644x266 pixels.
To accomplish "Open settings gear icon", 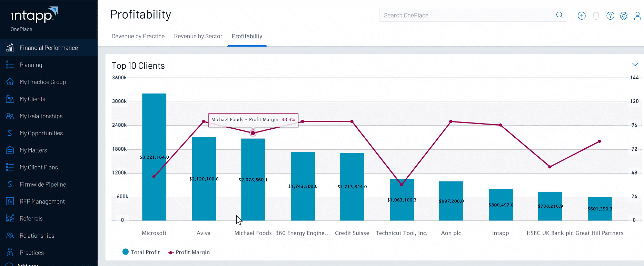I will pos(624,16).
